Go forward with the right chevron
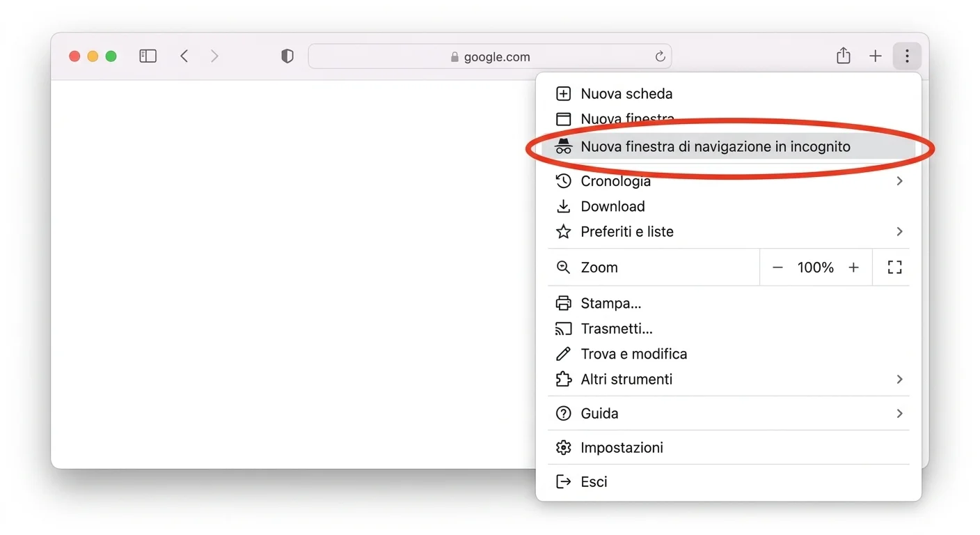980x535 pixels. tap(214, 56)
